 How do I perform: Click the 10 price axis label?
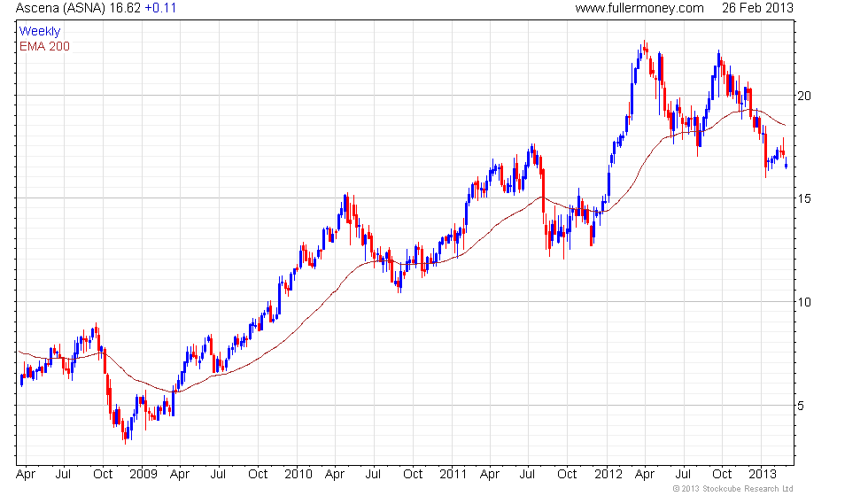804,302
